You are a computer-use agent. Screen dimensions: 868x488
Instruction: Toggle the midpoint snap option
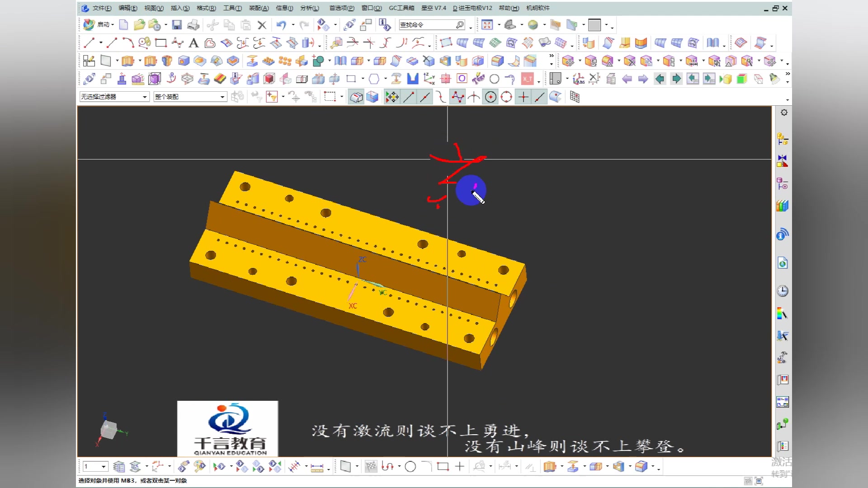[425, 97]
